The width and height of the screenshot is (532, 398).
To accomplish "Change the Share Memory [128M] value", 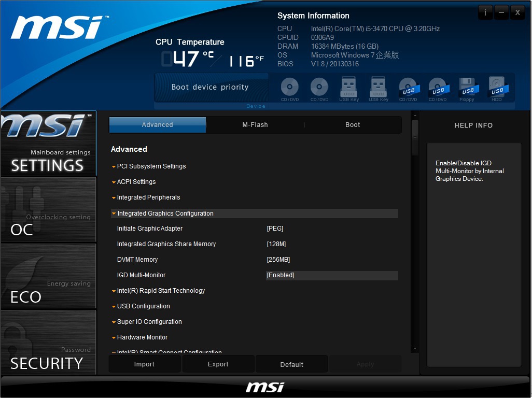I will [276, 244].
